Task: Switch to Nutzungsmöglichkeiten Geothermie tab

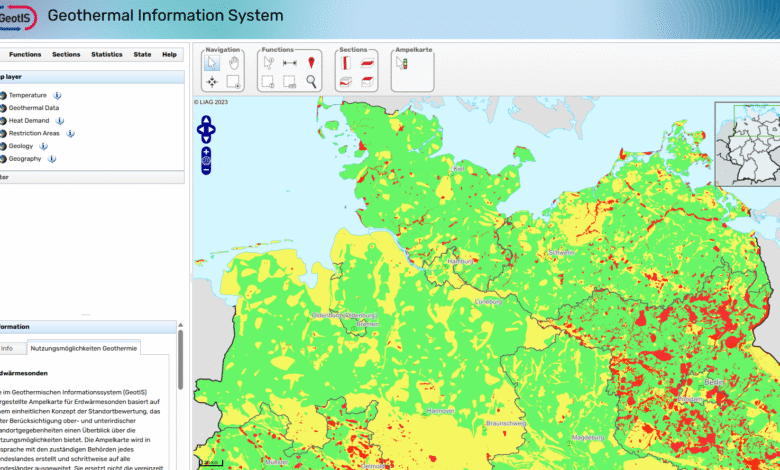Action: [84, 348]
